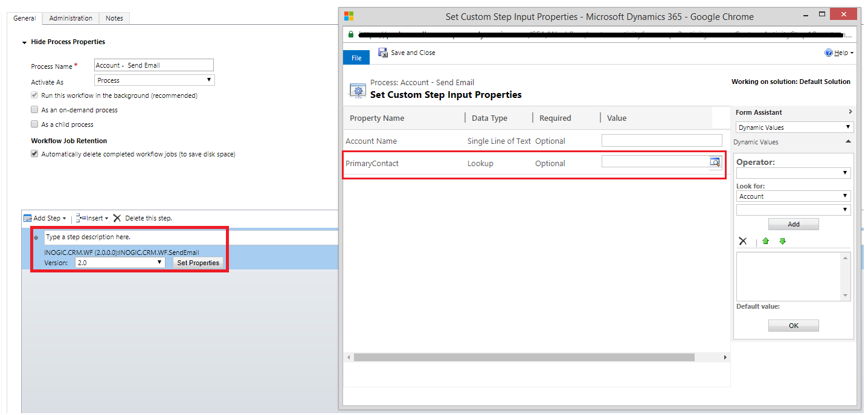Click the Process Name input field

coord(154,65)
